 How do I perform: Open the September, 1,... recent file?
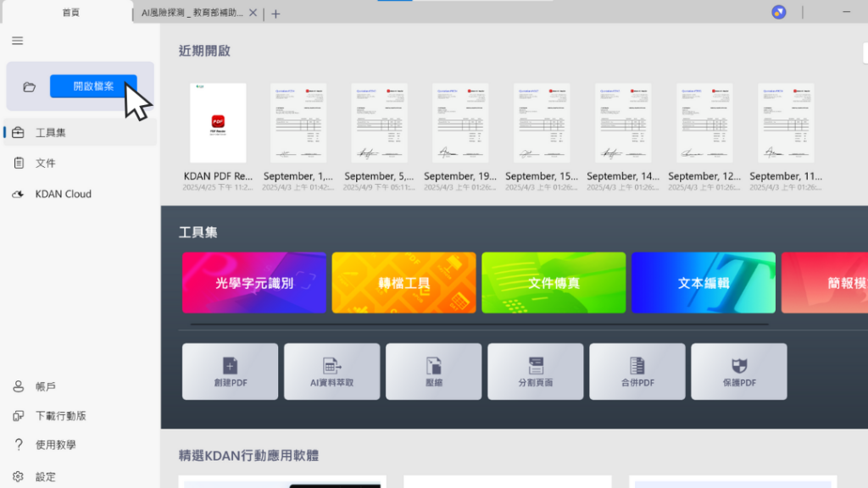[298, 123]
